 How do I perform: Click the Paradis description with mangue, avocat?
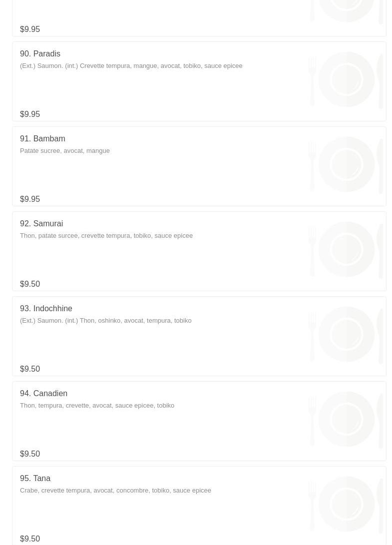click(131, 66)
